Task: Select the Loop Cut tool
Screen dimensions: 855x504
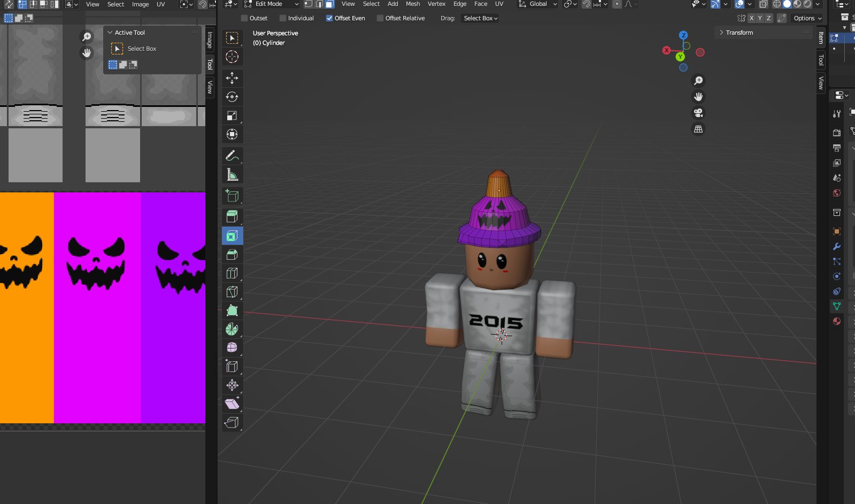Action: tap(232, 273)
